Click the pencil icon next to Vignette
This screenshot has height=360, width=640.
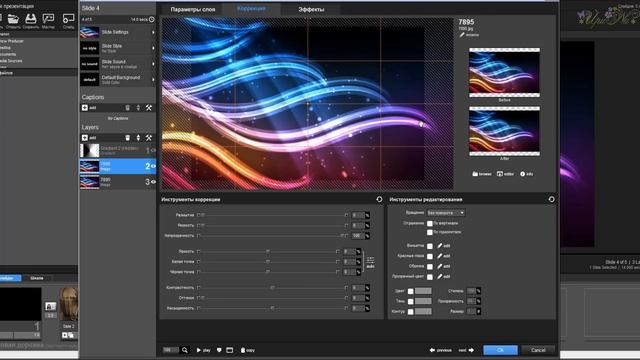pyautogui.click(x=440, y=246)
